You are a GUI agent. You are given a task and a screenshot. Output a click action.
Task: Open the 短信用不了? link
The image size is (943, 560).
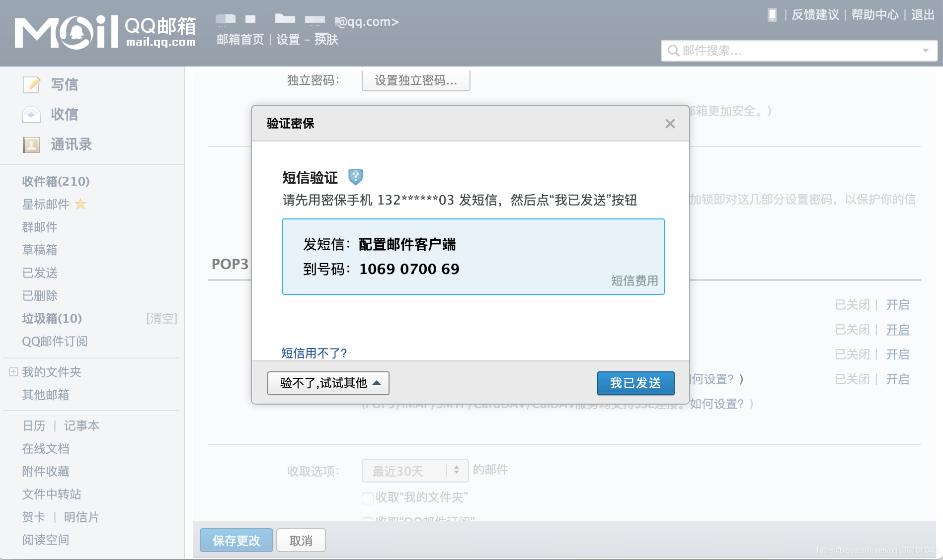click(x=313, y=353)
